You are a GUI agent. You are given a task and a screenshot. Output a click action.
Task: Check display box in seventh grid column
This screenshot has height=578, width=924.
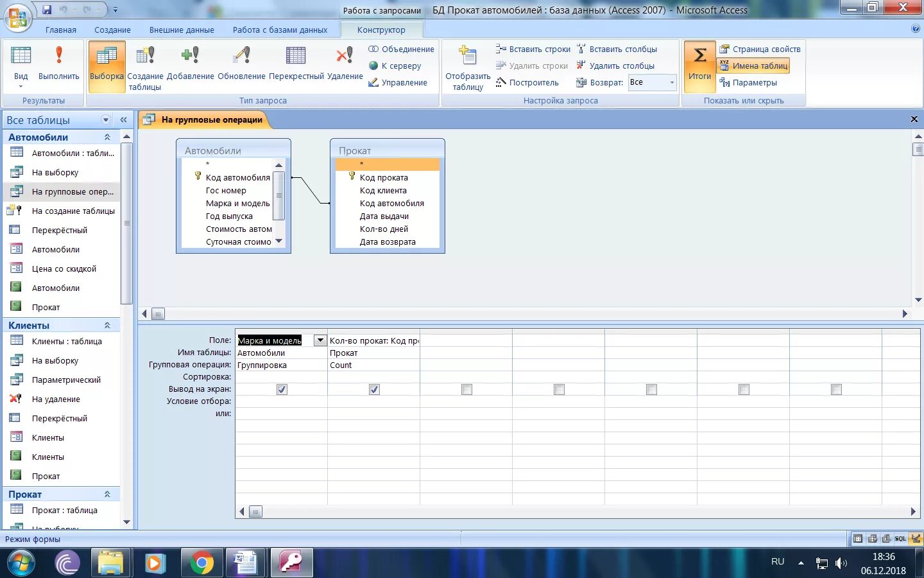click(836, 389)
